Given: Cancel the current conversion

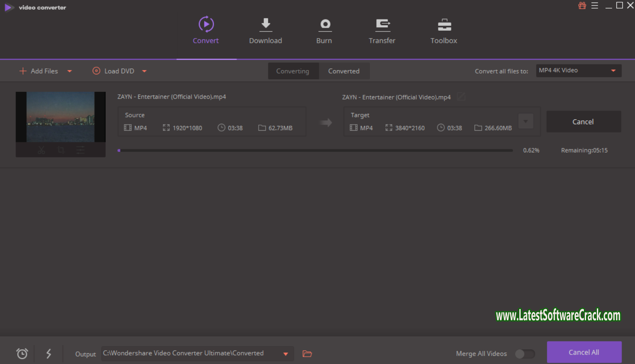Looking at the screenshot, I should (583, 122).
